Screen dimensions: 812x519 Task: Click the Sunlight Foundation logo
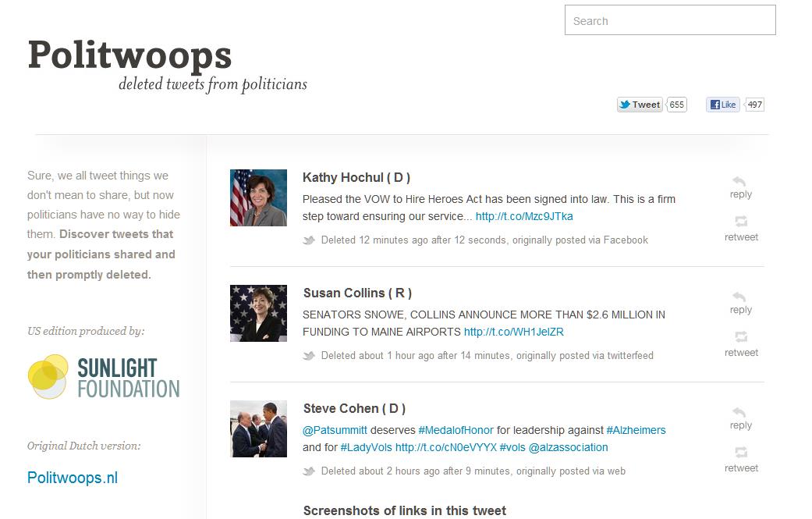(104, 377)
